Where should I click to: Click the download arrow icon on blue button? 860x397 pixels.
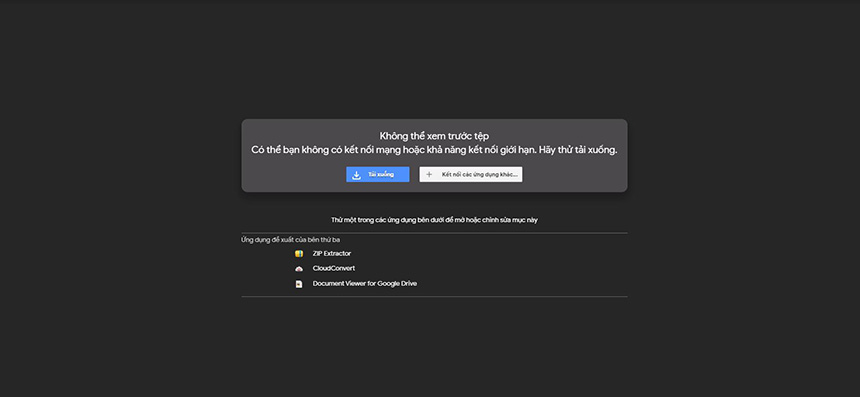pos(357,175)
